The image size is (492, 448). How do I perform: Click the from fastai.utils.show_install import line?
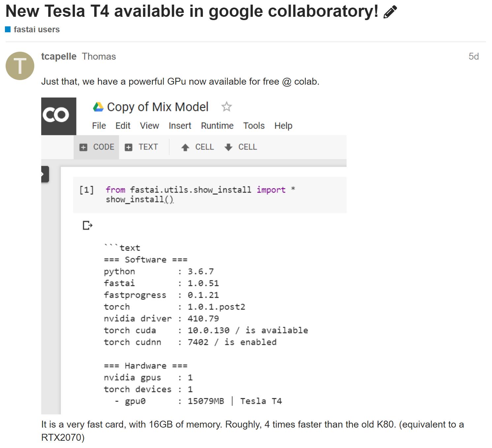pos(200,190)
